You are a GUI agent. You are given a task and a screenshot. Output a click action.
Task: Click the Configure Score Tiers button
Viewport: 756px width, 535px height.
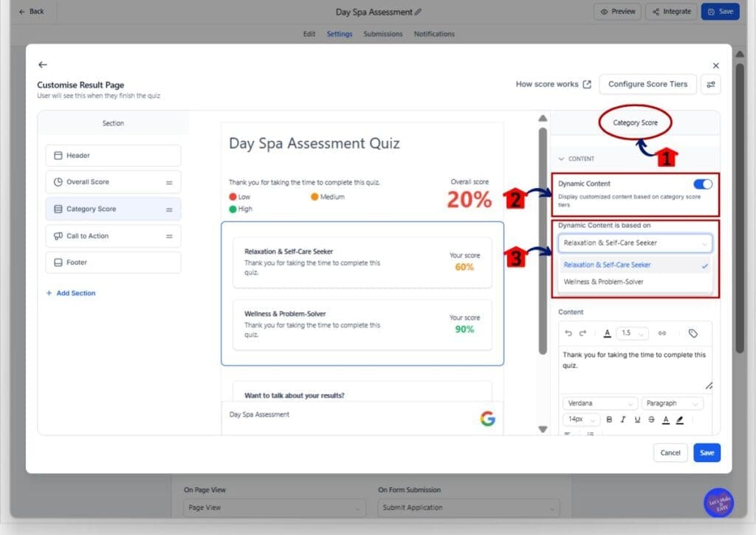pos(647,84)
